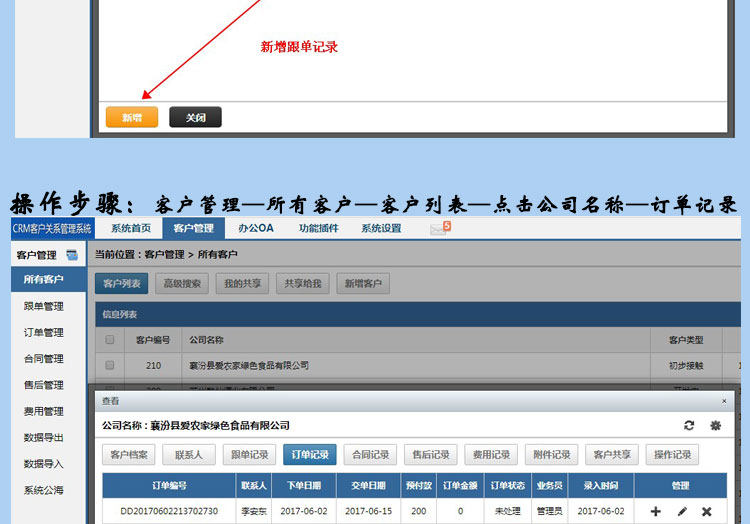750x524 pixels.
Task: Open the 系统设置 menu tab
Action: (381, 229)
